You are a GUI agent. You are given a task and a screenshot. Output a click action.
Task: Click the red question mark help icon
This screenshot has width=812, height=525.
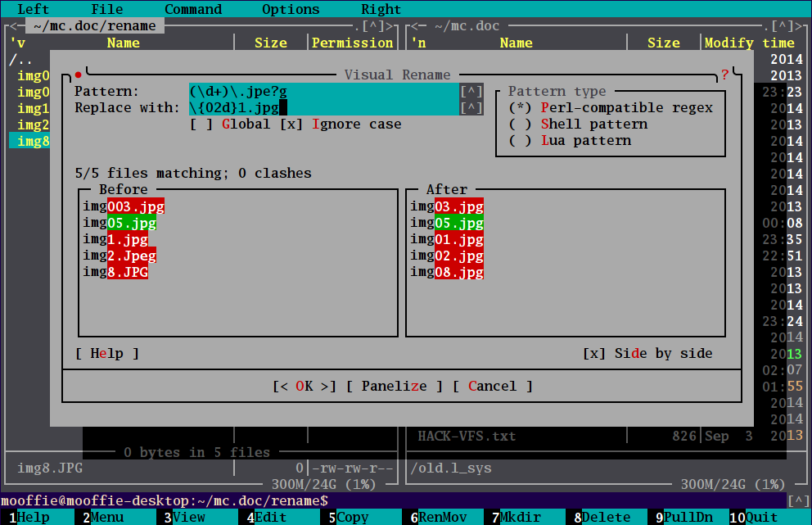[724, 75]
